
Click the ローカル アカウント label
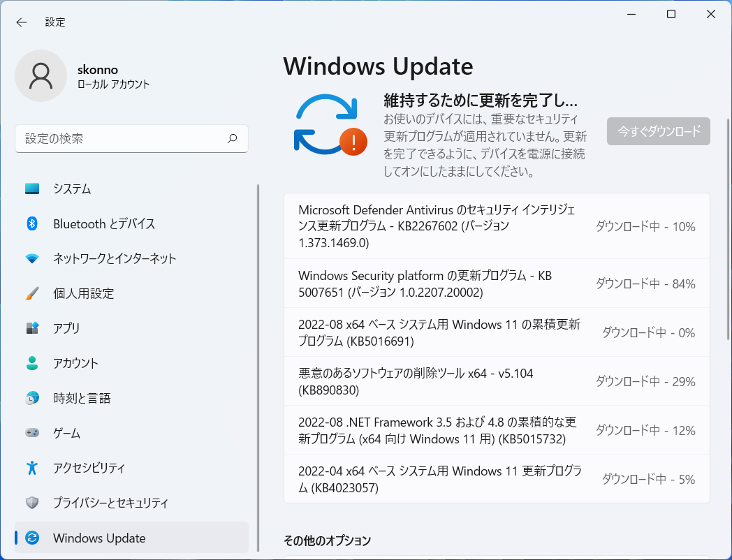(113, 84)
